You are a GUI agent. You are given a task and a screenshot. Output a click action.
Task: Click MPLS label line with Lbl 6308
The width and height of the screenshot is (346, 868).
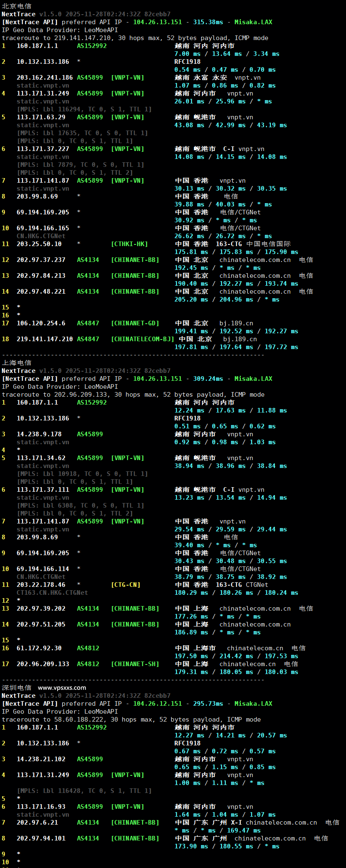pyautogui.click(x=81, y=506)
